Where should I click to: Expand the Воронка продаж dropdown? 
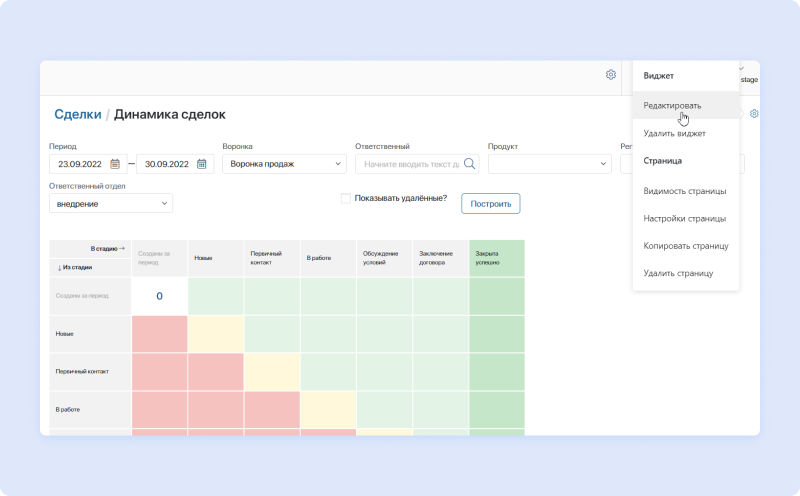[x=281, y=164]
